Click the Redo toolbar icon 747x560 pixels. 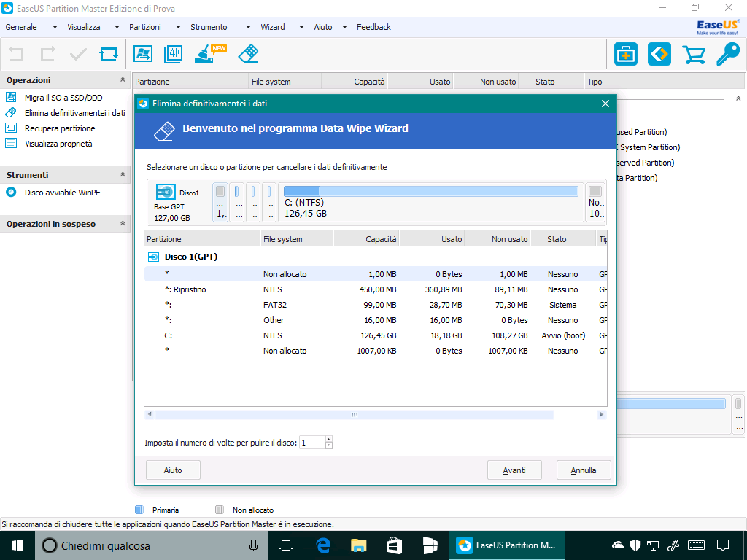point(47,54)
